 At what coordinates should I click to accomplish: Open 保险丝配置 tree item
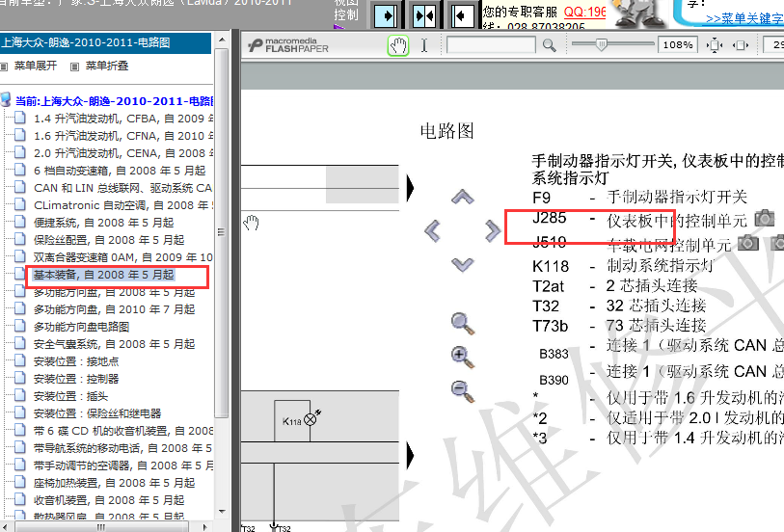[109, 240]
